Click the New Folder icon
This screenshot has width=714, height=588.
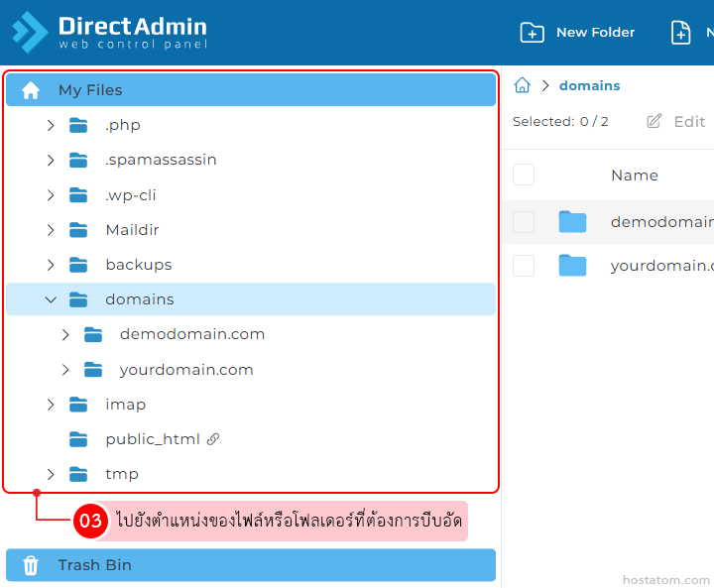coord(532,33)
